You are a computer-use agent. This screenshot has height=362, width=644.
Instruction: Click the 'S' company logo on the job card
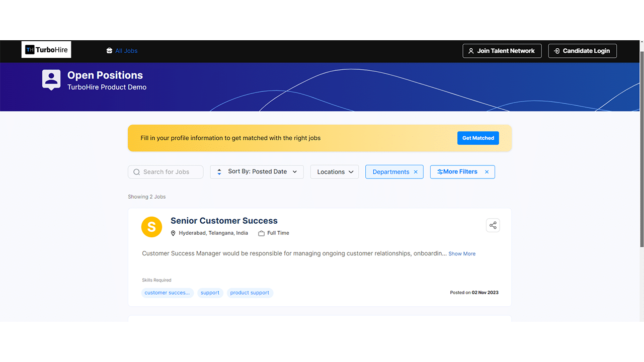pos(151,227)
